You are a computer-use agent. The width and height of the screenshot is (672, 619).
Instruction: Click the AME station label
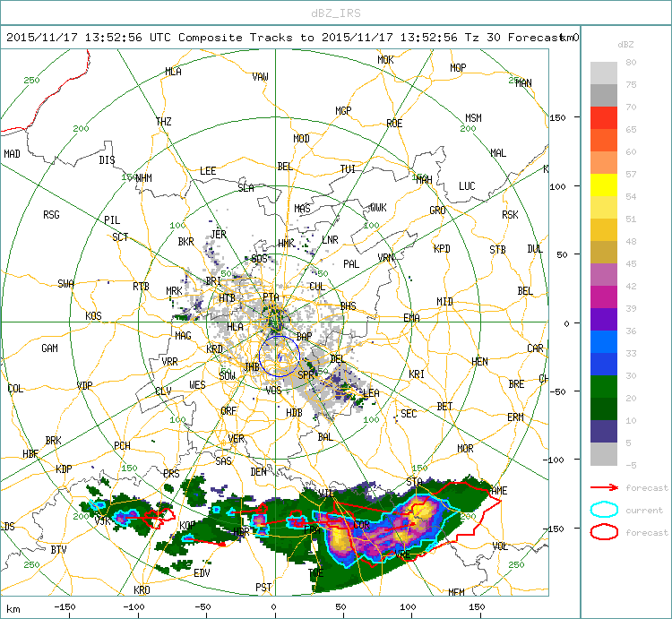[499, 491]
